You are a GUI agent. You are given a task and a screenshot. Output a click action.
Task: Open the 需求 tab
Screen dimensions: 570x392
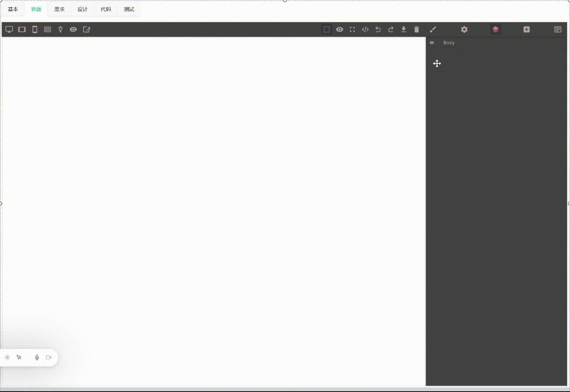60,9
